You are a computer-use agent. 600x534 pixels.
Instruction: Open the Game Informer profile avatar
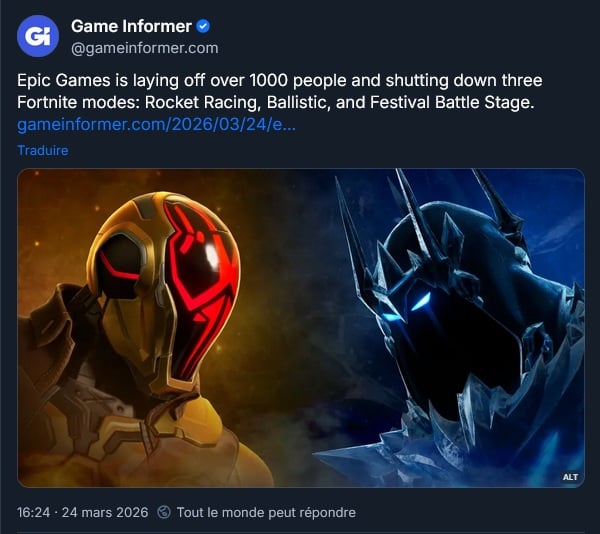38,36
